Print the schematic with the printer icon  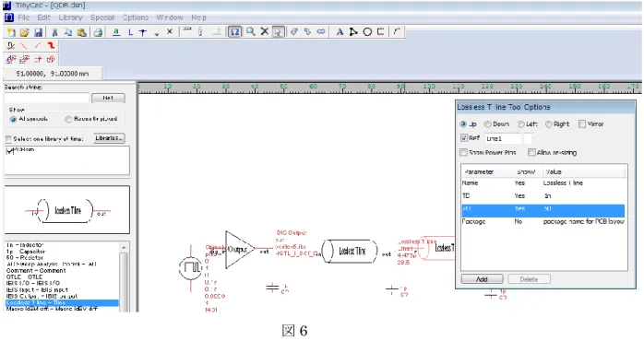(98, 32)
